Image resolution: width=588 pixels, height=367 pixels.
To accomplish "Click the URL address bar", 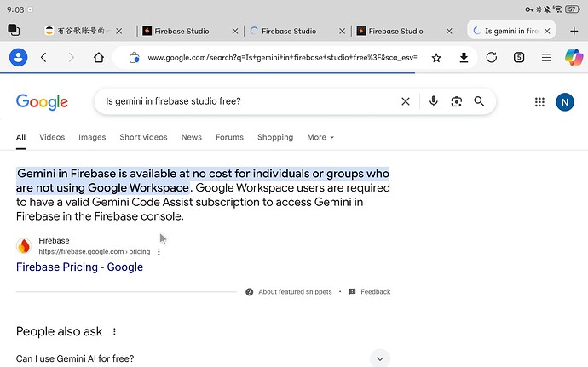I will (x=282, y=58).
